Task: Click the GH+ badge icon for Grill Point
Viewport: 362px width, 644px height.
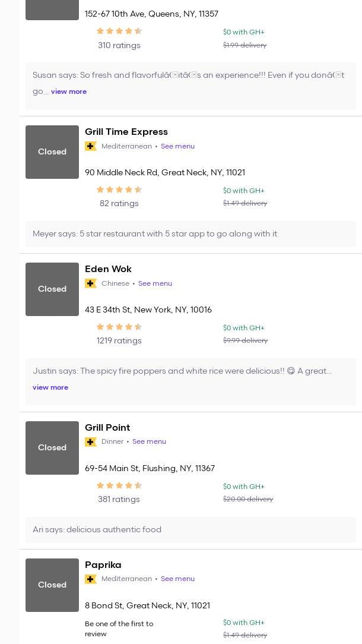Action: tap(91, 442)
